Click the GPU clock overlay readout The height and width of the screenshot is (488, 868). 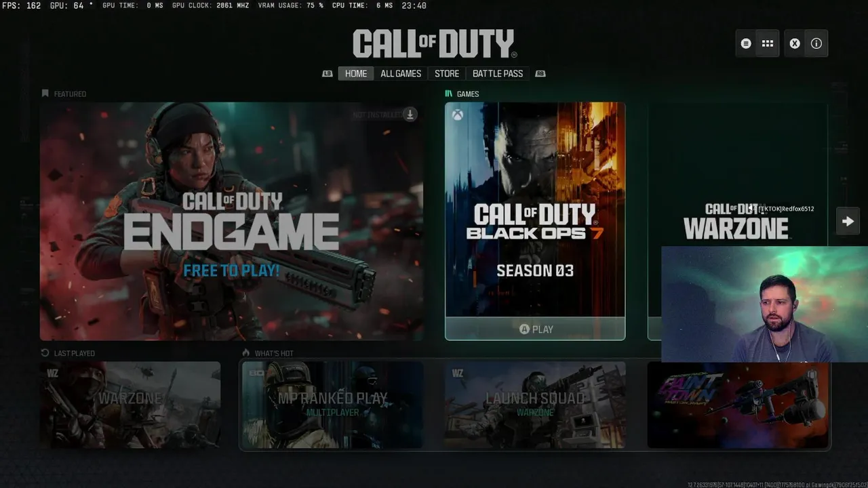[210, 5]
